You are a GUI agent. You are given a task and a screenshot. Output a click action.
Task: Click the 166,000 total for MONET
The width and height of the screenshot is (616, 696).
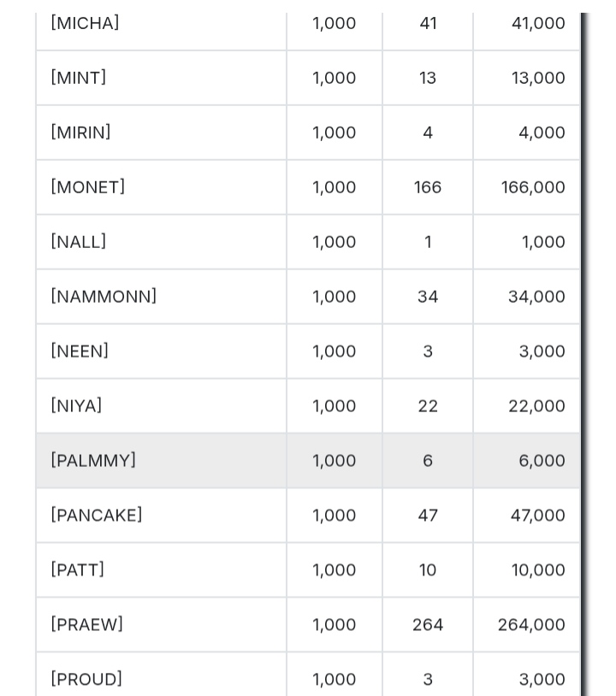pyautogui.click(x=533, y=187)
